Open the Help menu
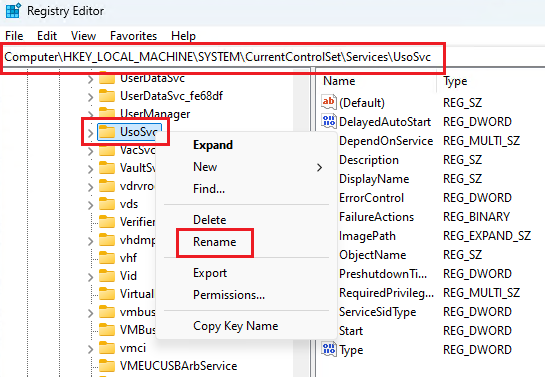Image resolution: width=545 pixels, height=377 pixels. coord(183,36)
